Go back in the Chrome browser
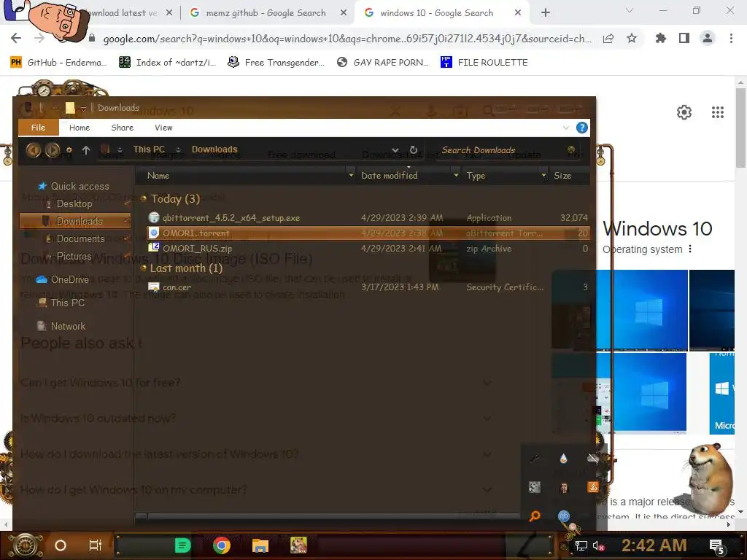Viewport: 747px width, 560px height. 16,38
